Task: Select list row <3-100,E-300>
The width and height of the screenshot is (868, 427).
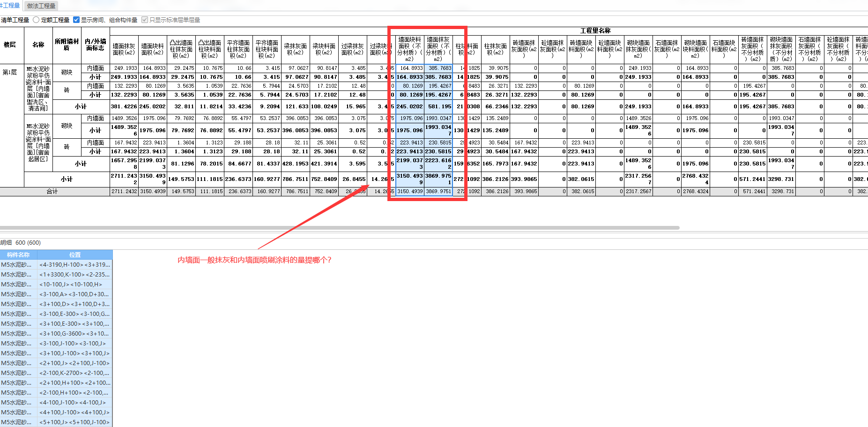Action: [56, 314]
